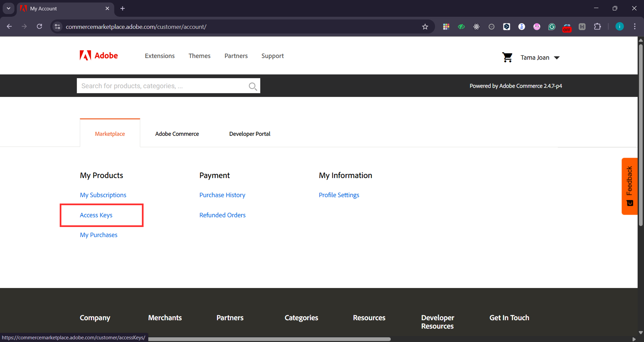Image resolution: width=644 pixels, height=342 pixels.
Task: Click the Powered by Adobe Commerce text
Action: coord(516,86)
